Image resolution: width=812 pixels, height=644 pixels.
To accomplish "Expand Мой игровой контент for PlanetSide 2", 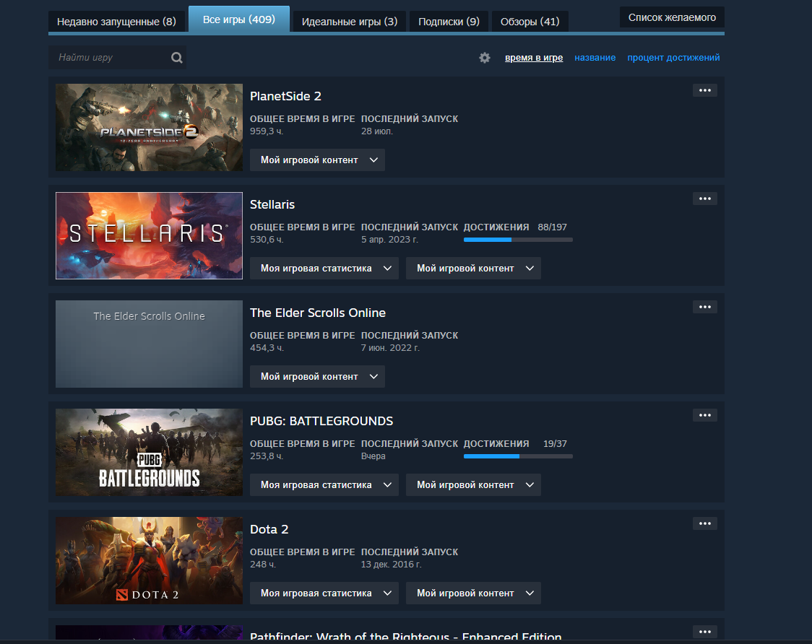I will (317, 160).
